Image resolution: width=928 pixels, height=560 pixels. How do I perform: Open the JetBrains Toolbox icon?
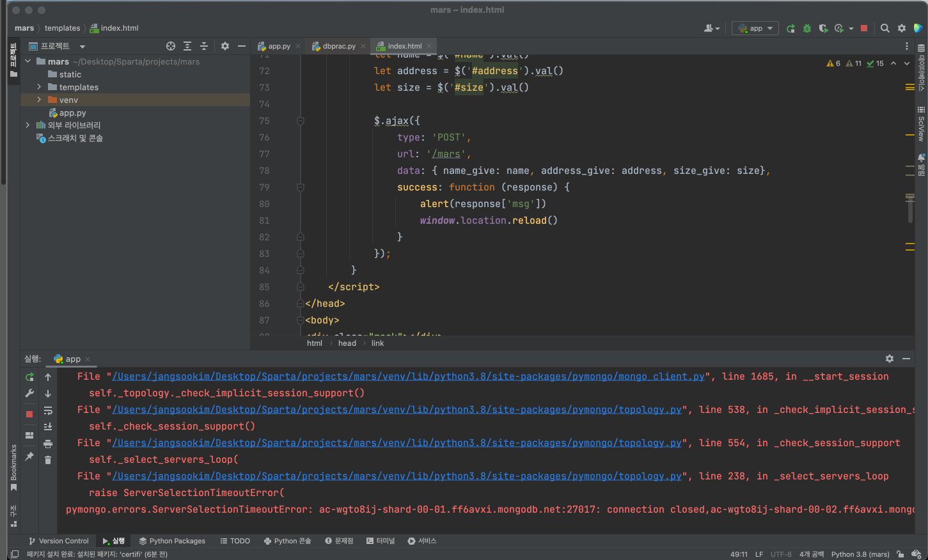coord(918,28)
